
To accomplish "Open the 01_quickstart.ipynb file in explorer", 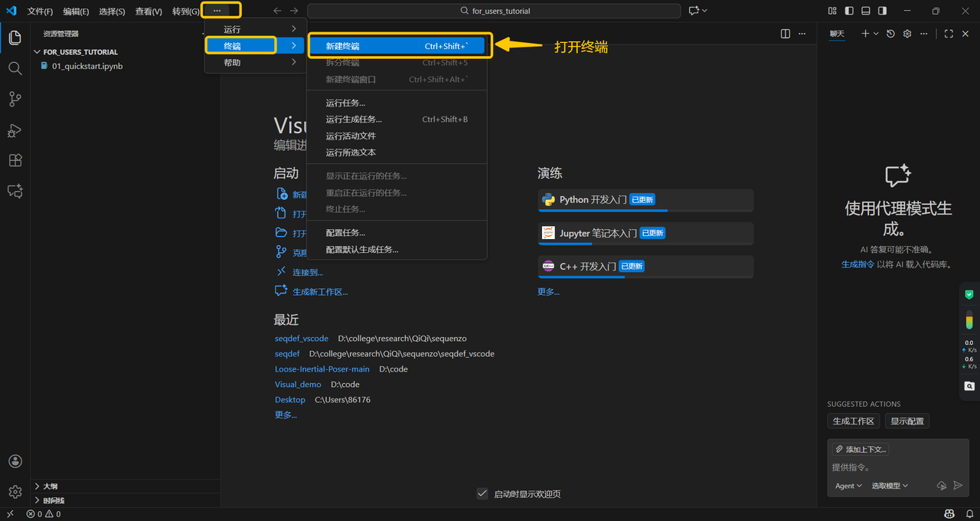I will tap(87, 66).
